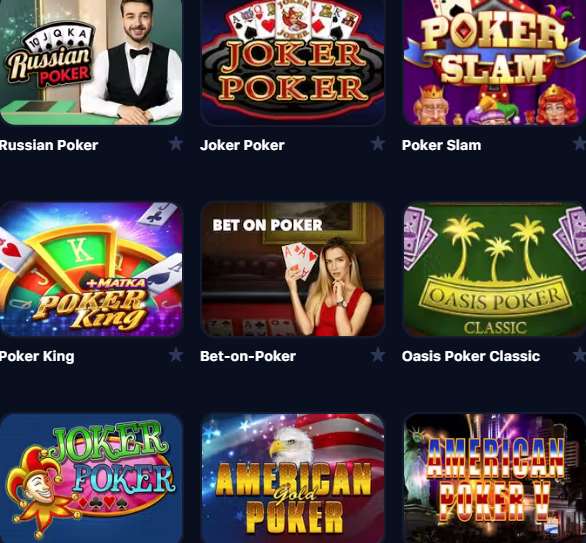Open the Oasis Poker Classic title link
The height and width of the screenshot is (543, 586).
[x=471, y=356]
